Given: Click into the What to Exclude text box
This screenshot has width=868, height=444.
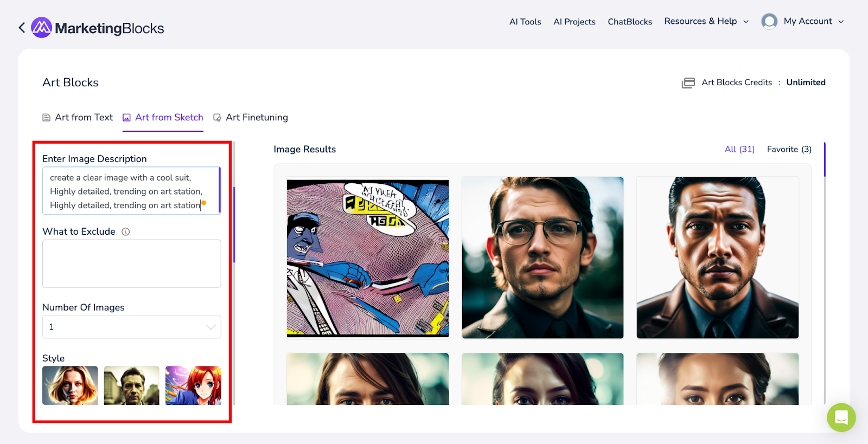Looking at the screenshot, I should 131,263.
